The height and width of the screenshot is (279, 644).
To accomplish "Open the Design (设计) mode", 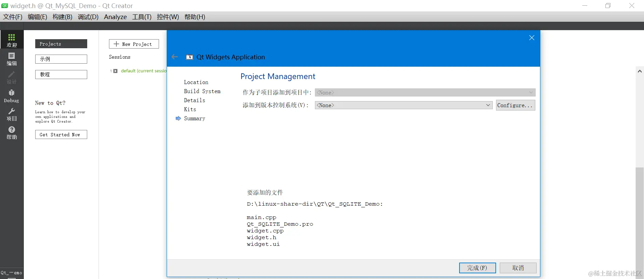I will [x=12, y=77].
